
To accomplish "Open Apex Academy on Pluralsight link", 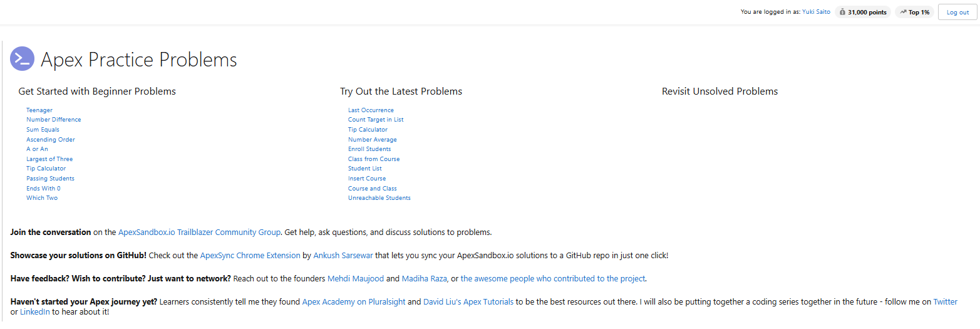I will [354, 302].
